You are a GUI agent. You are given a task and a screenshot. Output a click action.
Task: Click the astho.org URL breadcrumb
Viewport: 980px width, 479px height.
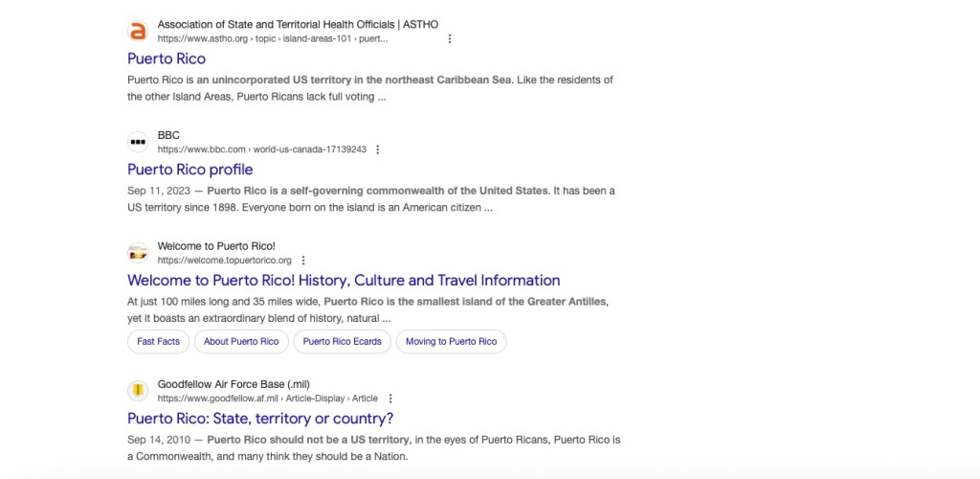point(273,38)
